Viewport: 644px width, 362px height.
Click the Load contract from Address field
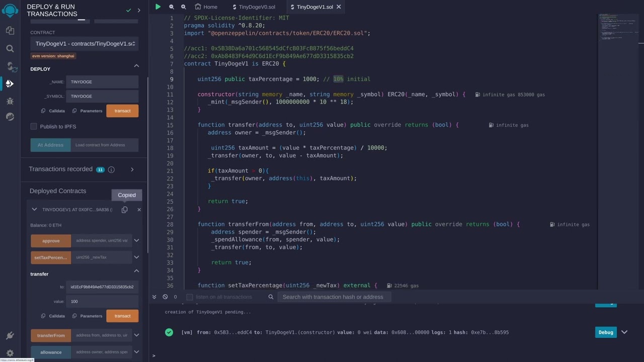coord(105,145)
